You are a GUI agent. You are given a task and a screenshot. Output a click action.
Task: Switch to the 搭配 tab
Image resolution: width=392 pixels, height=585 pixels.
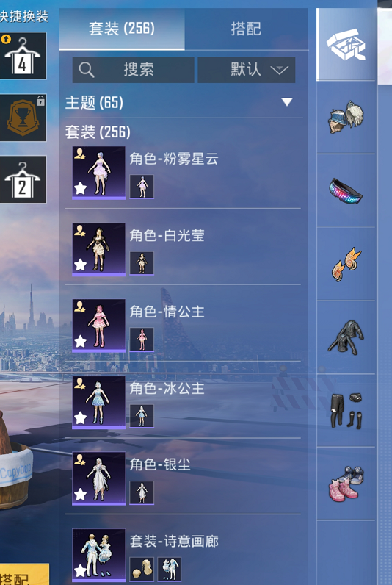pos(246,29)
